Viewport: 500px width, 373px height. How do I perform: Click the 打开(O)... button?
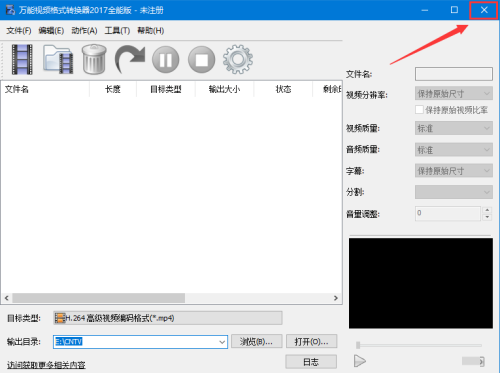[311, 342]
